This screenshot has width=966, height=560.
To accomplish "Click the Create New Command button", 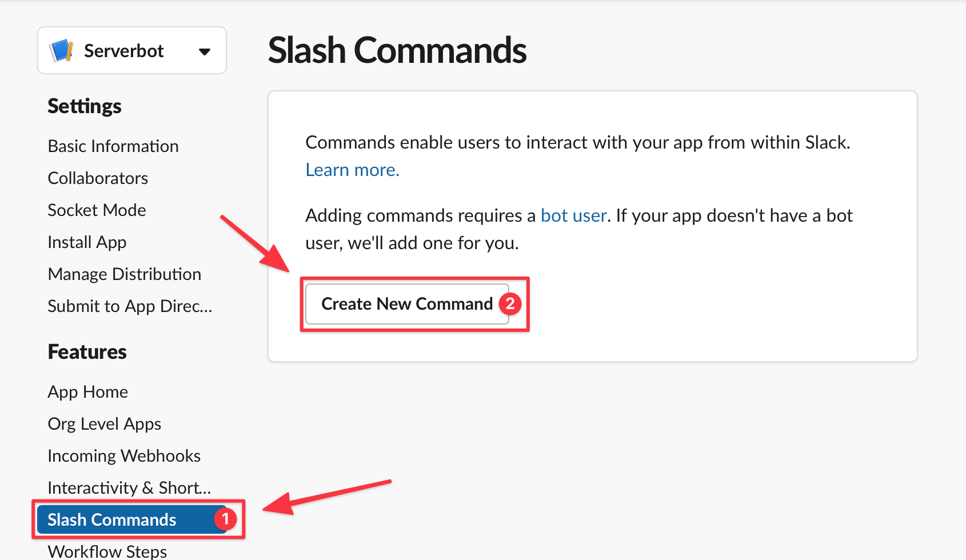I will point(406,304).
